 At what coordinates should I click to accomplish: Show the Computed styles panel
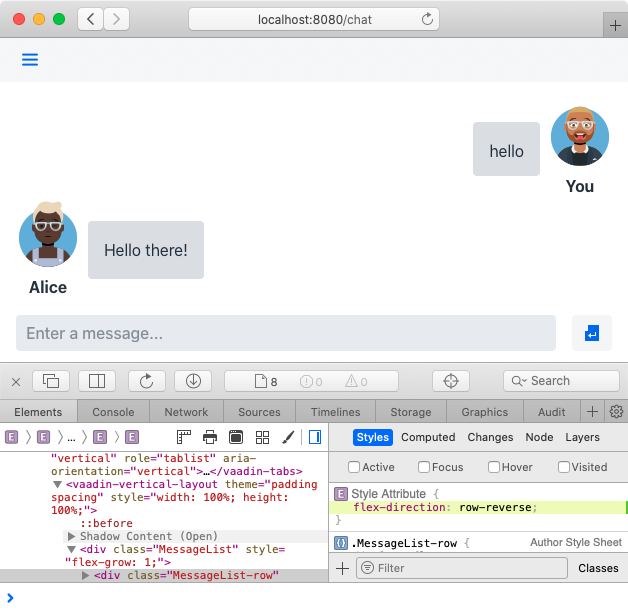coord(428,437)
